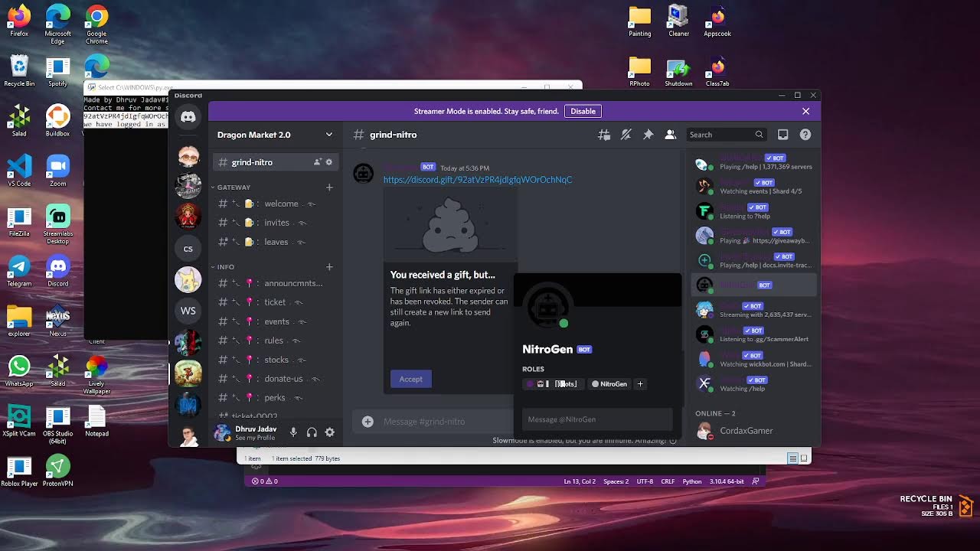This screenshot has width=980, height=551.
Task: Click the Bots role chip
Action: coord(554,384)
